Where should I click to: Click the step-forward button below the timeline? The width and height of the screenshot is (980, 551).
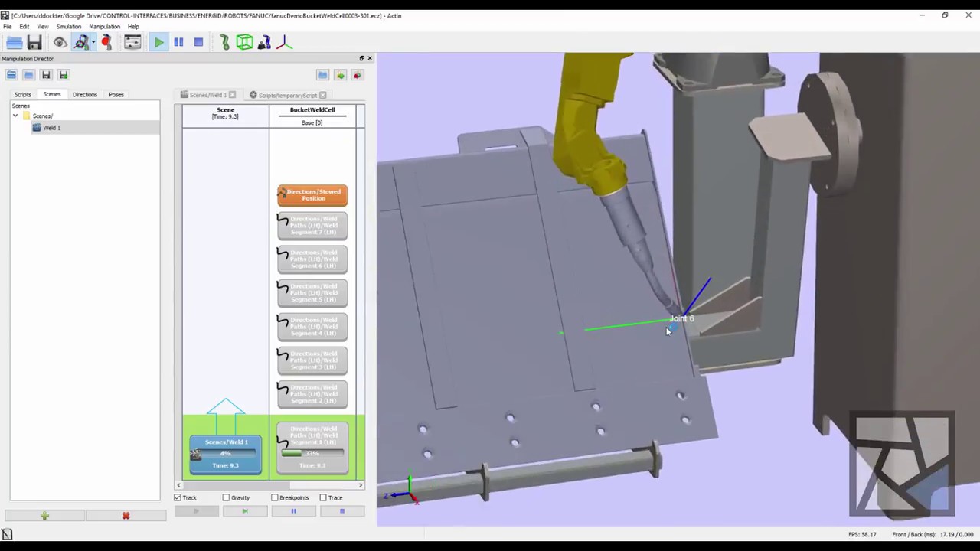244,511
